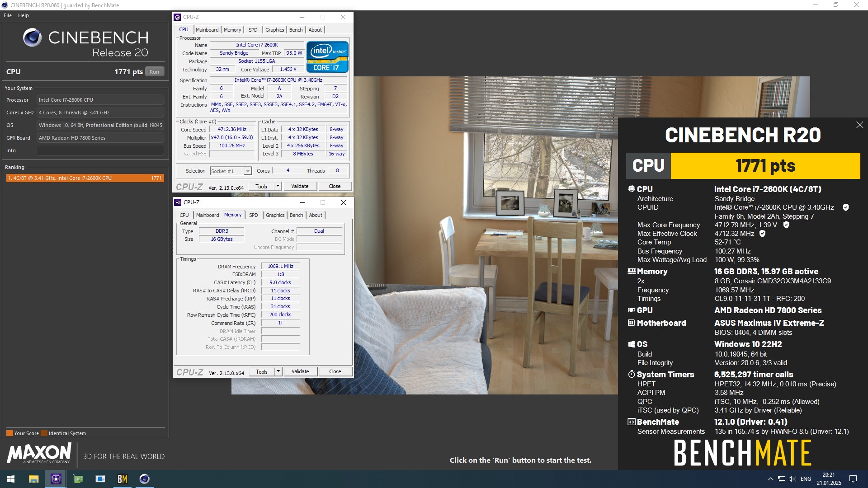Click the CPUID verified shield icon

[845, 207]
